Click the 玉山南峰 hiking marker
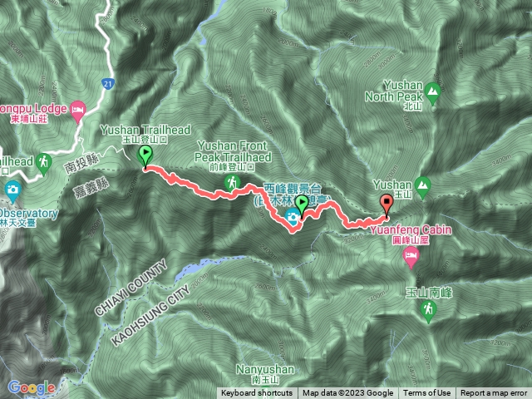Image resolution: width=532 pixels, height=399 pixels. (428, 312)
